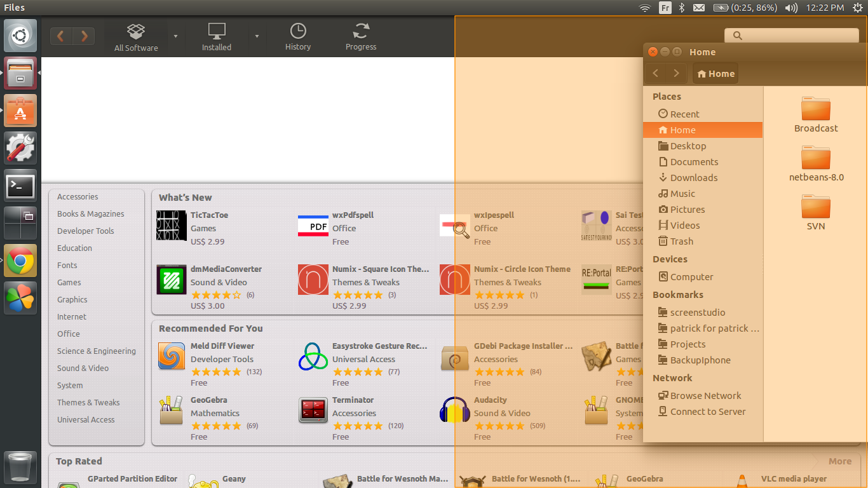
Task: Click the dmMediaConverter green icon
Action: (172, 280)
